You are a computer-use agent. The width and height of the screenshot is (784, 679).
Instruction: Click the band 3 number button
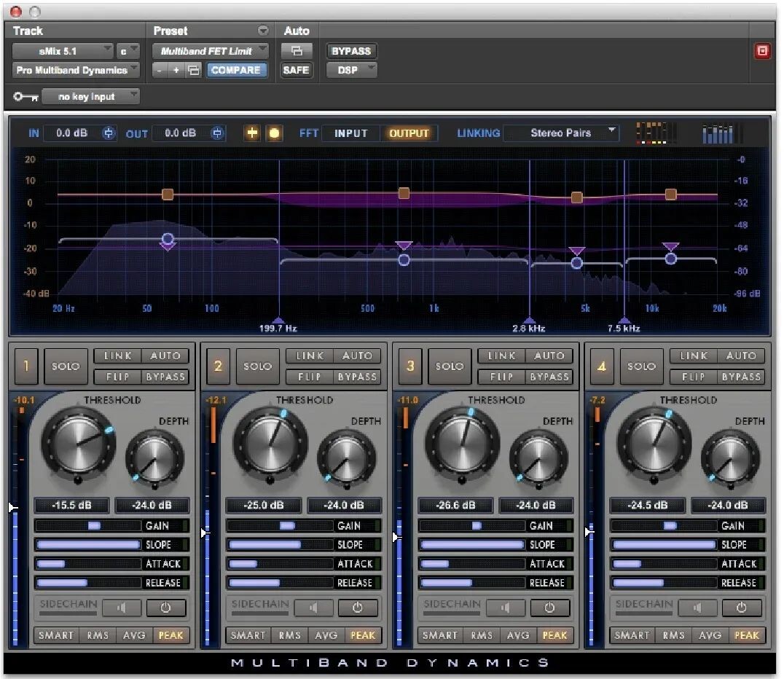point(410,366)
